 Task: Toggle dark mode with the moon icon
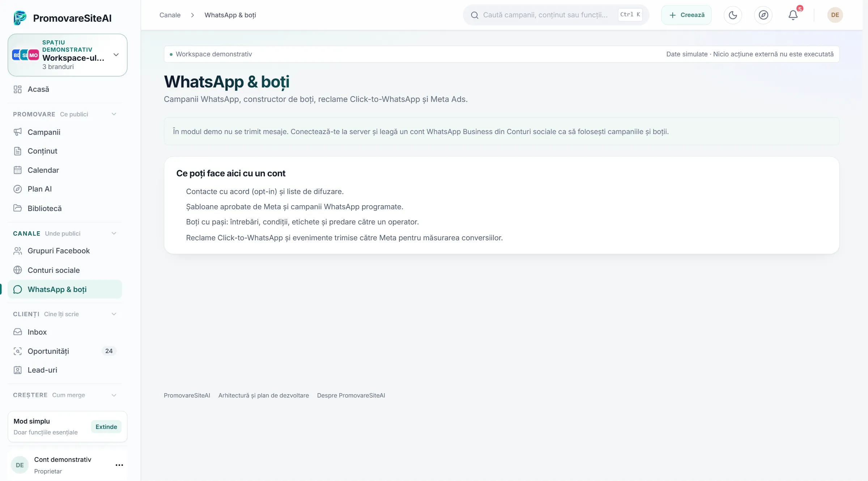(x=733, y=15)
